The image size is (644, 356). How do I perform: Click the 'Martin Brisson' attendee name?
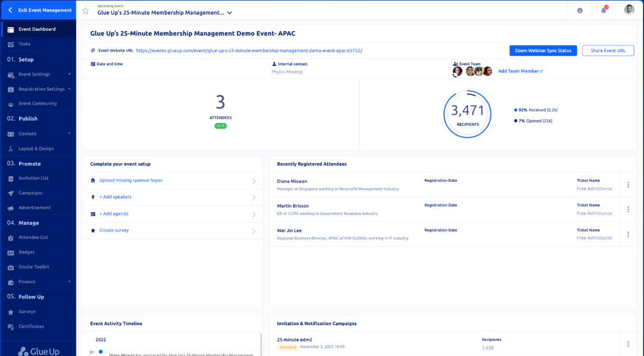click(293, 206)
